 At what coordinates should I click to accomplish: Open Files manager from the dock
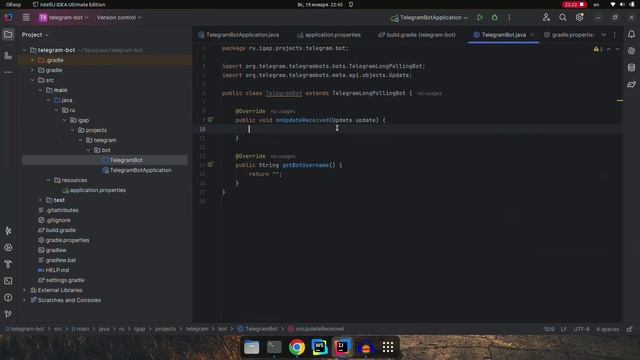click(x=251, y=347)
